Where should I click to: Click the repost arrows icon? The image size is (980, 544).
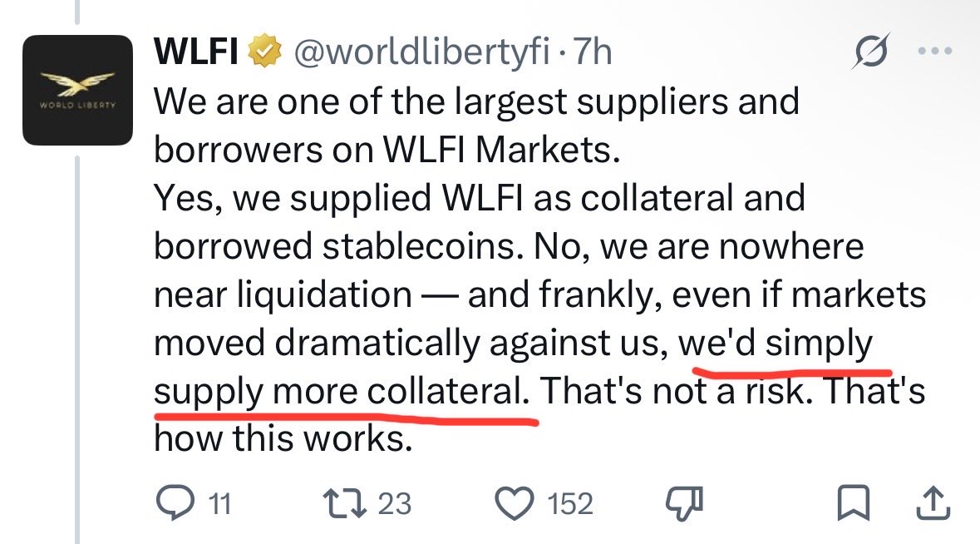tap(344, 503)
